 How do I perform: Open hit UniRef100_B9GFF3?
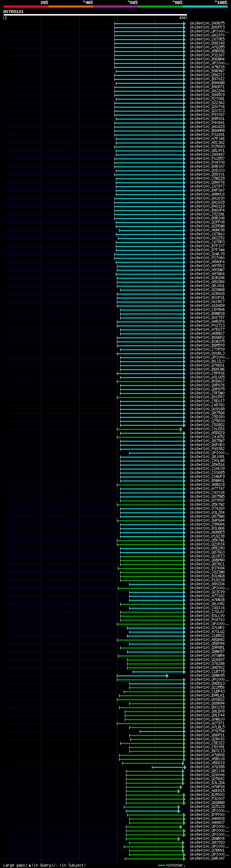click(207, 27)
